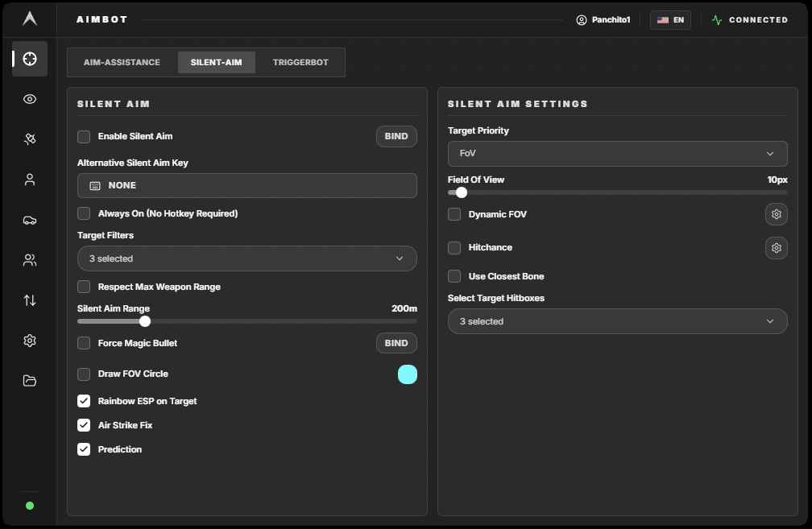Viewport: 812px width, 529px height.
Task: Disable the Prediction checkbox
Action: [84, 449]
